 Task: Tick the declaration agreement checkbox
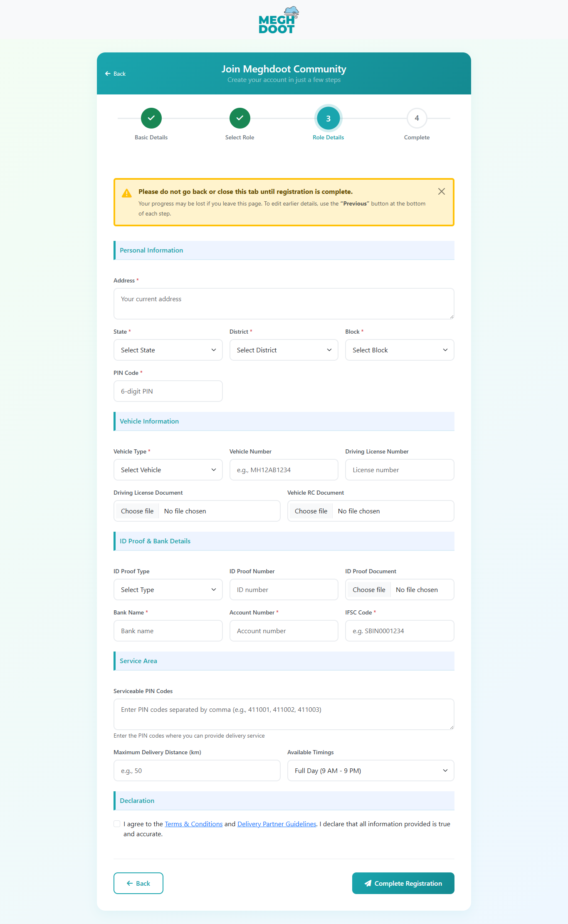117,824
